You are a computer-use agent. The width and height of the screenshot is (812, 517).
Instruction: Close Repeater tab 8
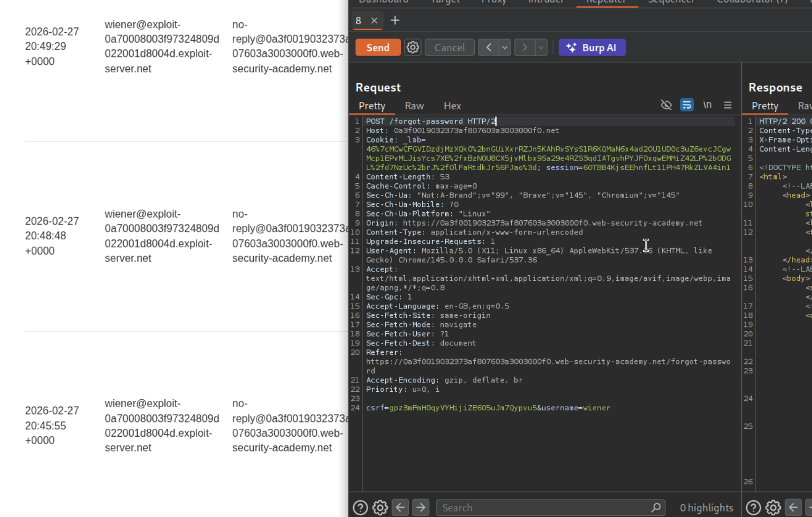click(x=374, y=21)
